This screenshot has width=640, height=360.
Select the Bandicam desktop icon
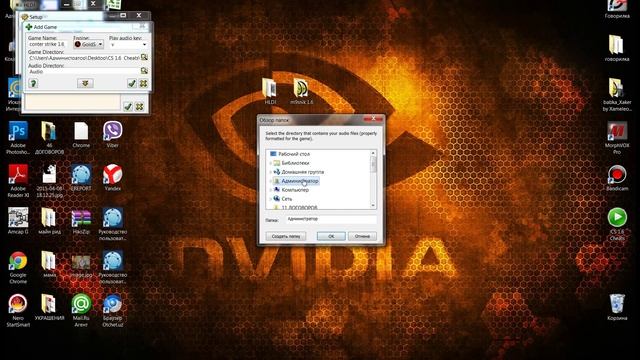coord(617,178)
